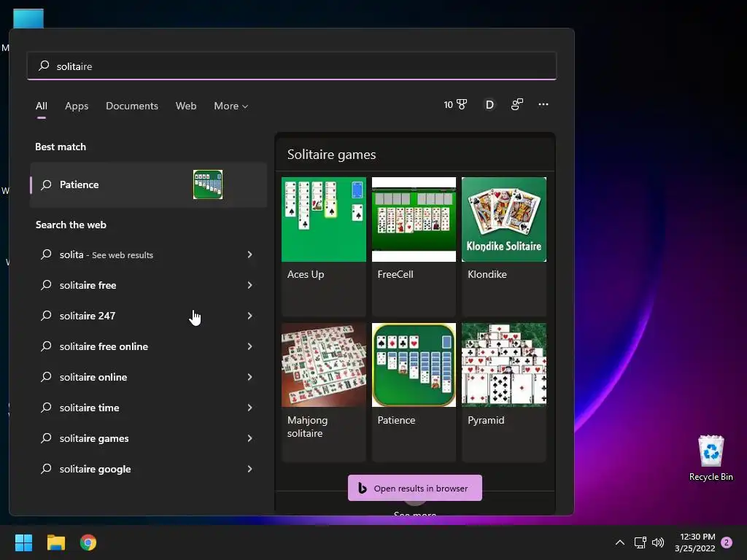This screenshot has height=560, width=747.
Task: Expand arrow for solitaire free
Action: [249, 285]
